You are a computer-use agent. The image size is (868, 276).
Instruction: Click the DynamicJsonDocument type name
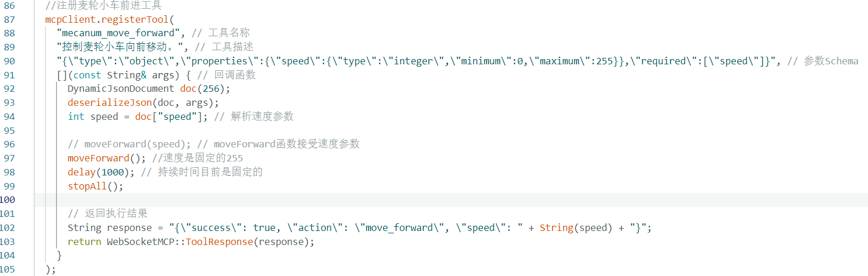click(121, 89)
